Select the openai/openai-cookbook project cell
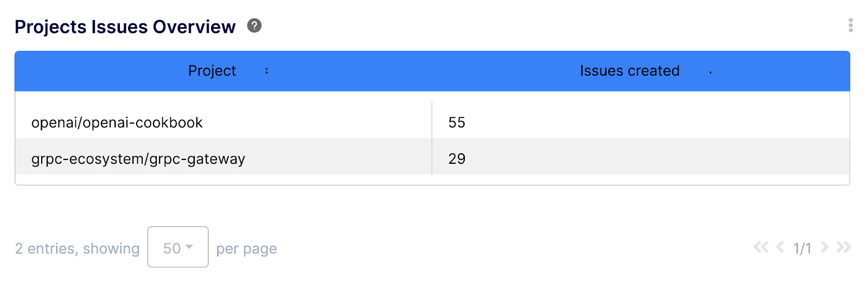 coord(117,123)
